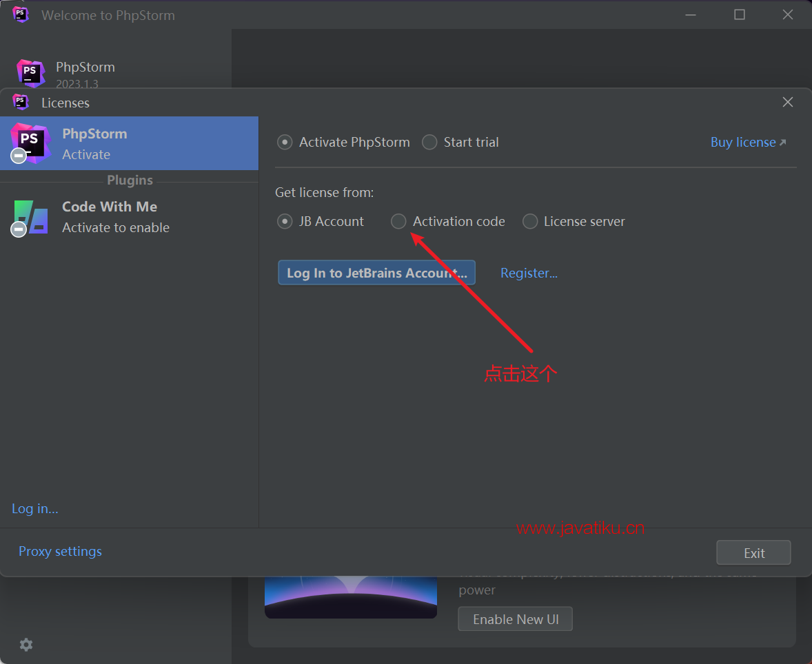The height and width of the screenshot is (664, 812).
Task: Click the Exit button
Action: [753, 552]
